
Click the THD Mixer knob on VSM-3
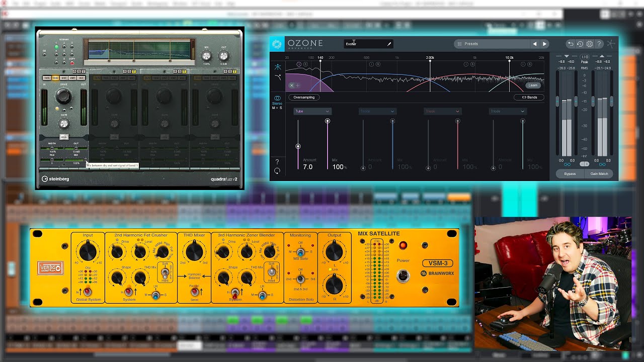point(194,251)
